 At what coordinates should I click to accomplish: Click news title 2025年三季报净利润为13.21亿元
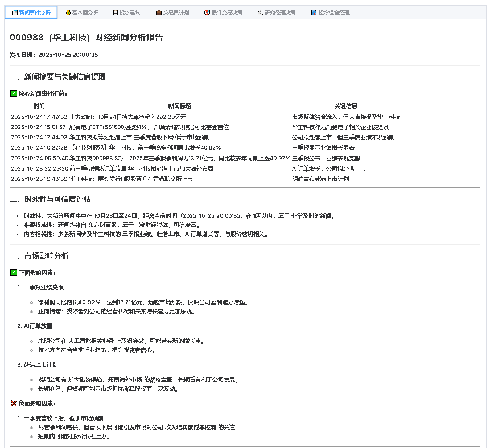point(180,158)
